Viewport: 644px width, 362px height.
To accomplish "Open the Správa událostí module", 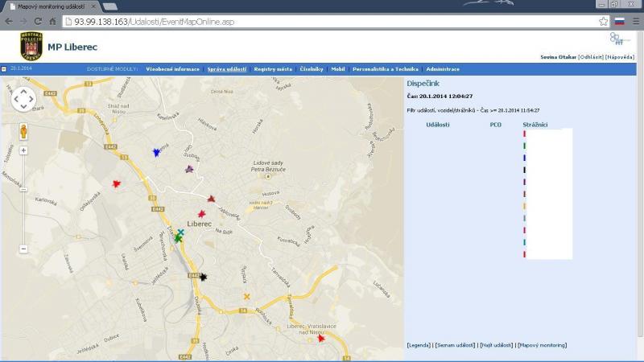I will click(226, 69).
